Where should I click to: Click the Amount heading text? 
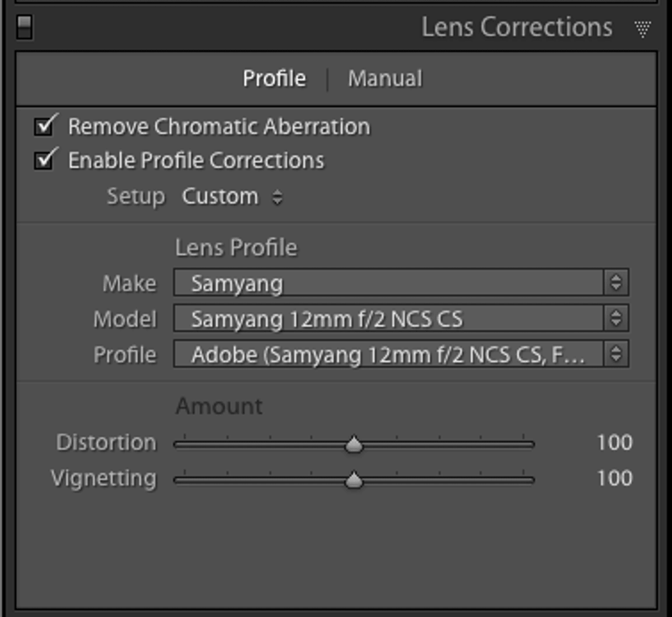coord(219,406)
